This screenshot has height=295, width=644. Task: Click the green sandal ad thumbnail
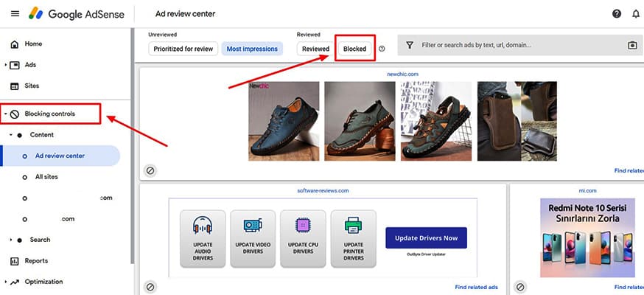click(x=436, y=121)
